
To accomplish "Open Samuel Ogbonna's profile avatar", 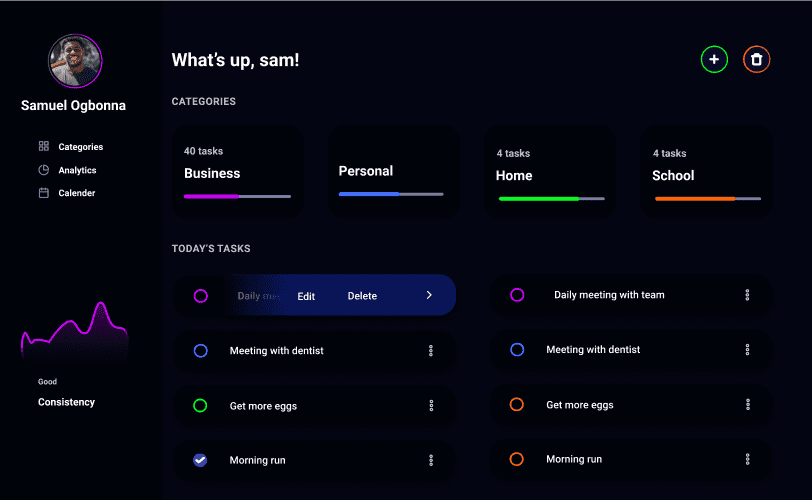I will [75, 61].
